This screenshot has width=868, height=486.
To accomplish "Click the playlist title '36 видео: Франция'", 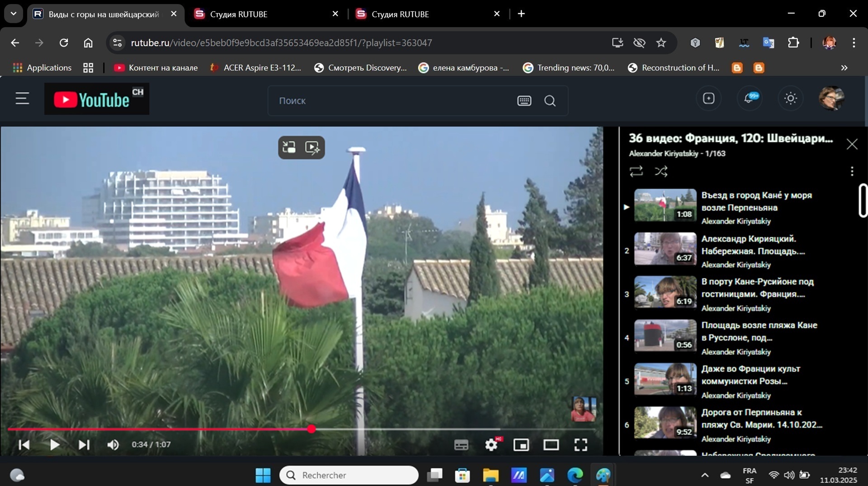I will coord(731,138).
